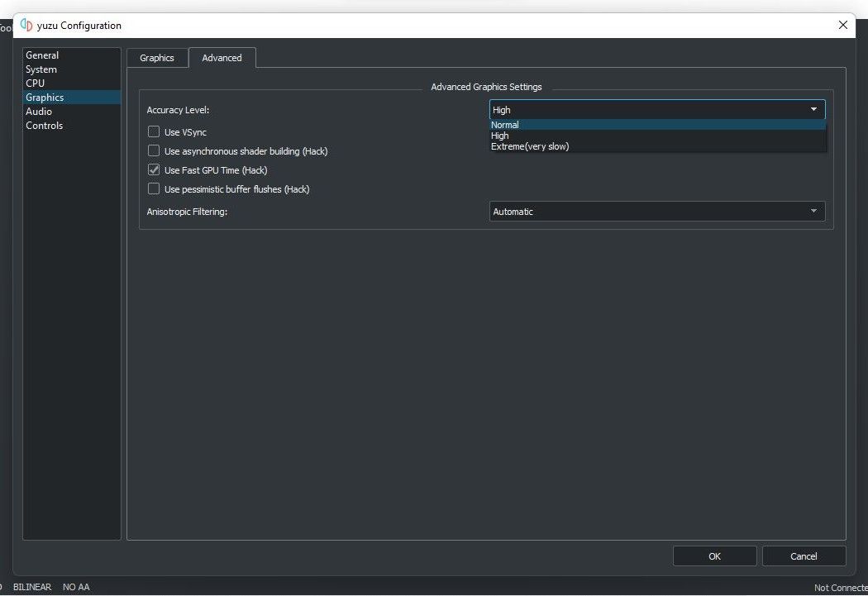Click the BILINEAR filter indicator in status bar
The image size is (868, 596).
pos(32,587)
